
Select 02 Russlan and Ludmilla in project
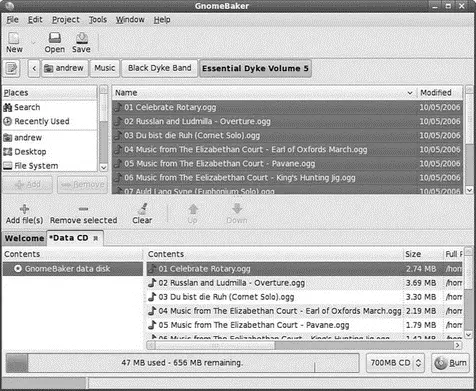[x=304, y=283]
